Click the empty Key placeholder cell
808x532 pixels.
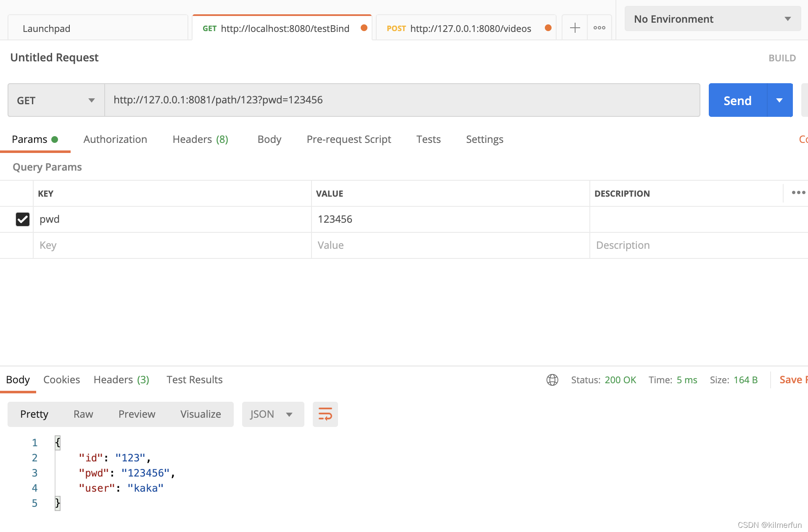pyautogui.click(x=172, y=245)
